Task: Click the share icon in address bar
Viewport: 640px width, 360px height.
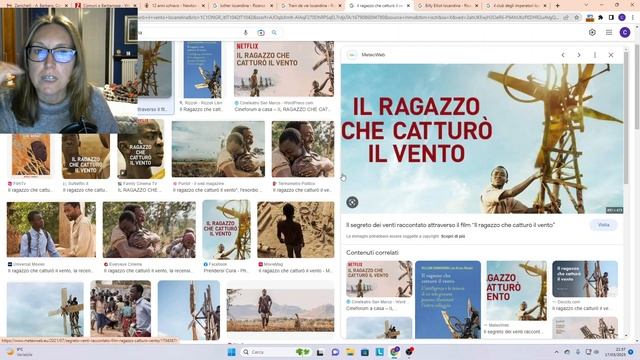Action: tap(566, 18)
